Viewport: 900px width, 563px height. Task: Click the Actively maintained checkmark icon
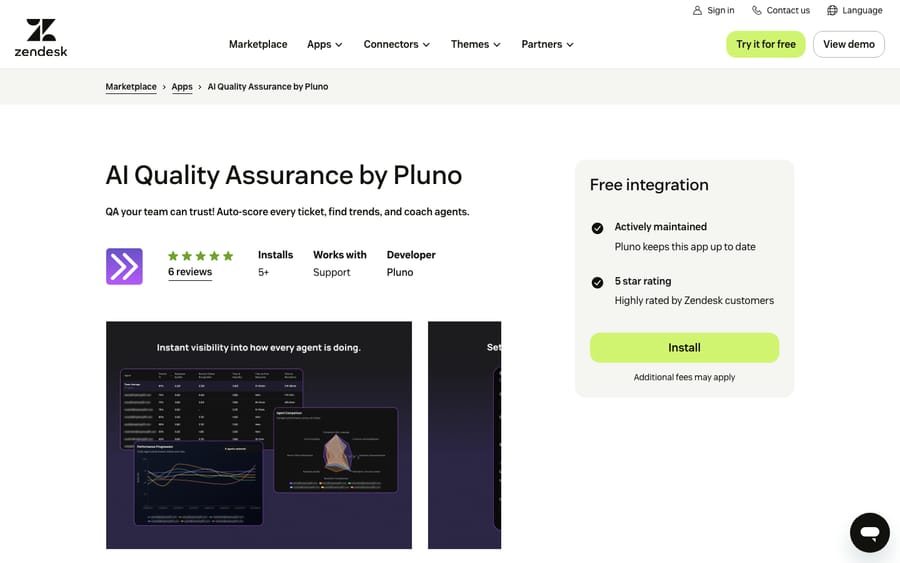coord(598,228)
